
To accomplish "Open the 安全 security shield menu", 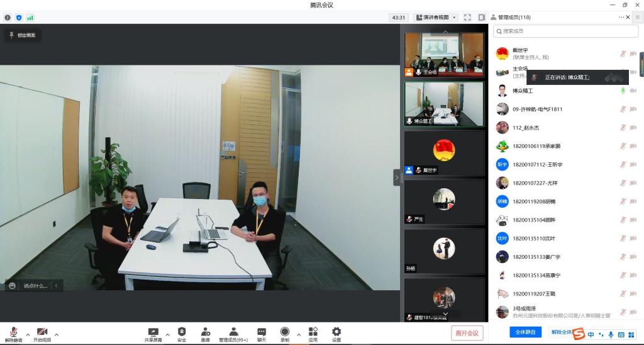I will (x=182, y=334).
